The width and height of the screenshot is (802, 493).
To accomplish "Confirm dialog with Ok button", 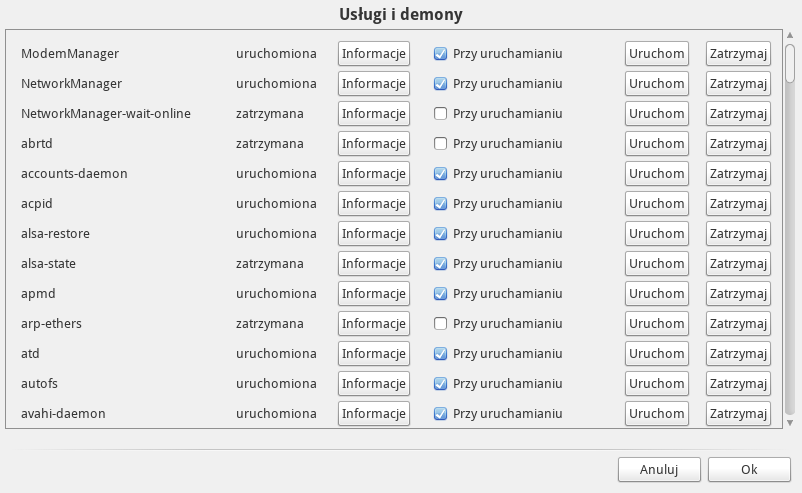I will (749, 470).
